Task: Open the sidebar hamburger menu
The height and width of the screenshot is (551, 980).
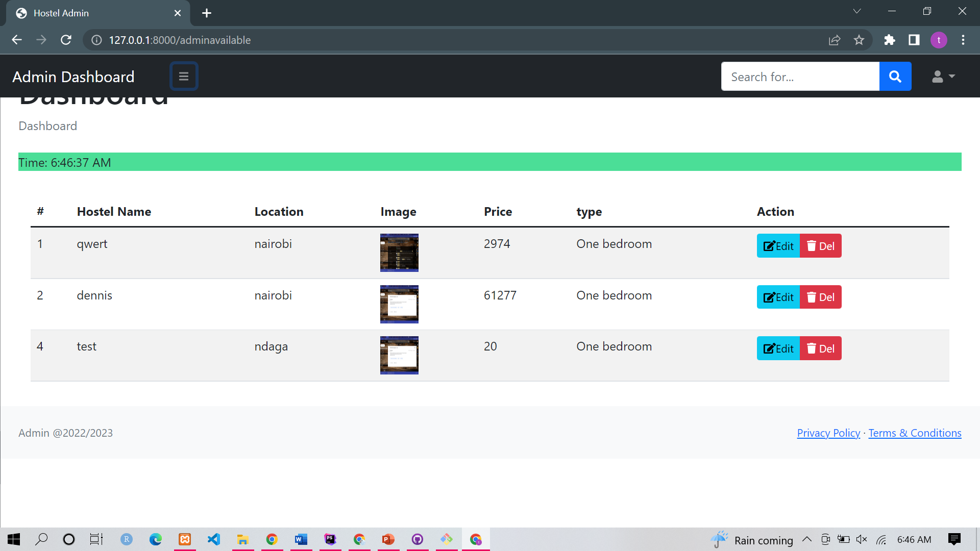Action: tap(184, 76)
